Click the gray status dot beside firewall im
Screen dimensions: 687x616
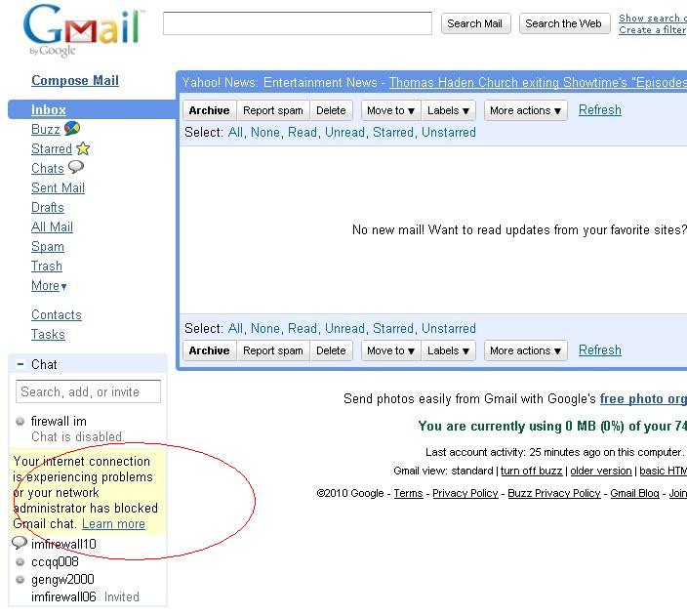pos(20,422)
